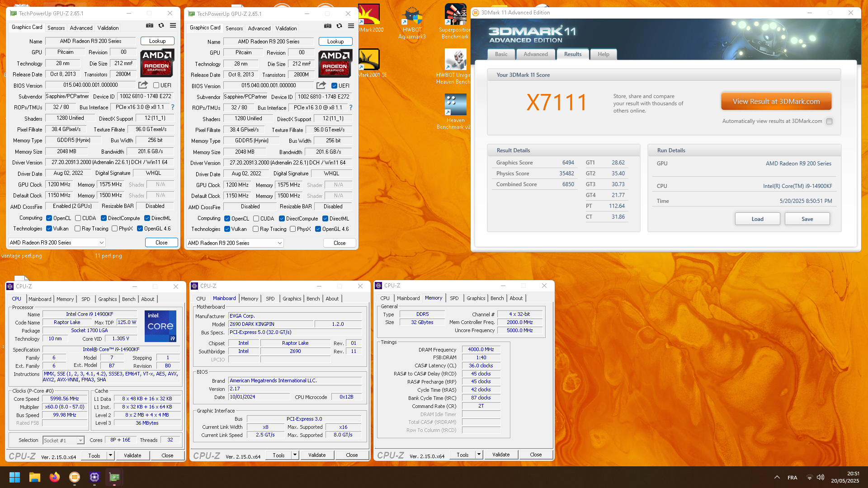Click '4000.0 MHz' DRAM frequency value in CPU-Z
Viewport: 868px width, 488px height.
pyautogui.click(x=481, y=350)
